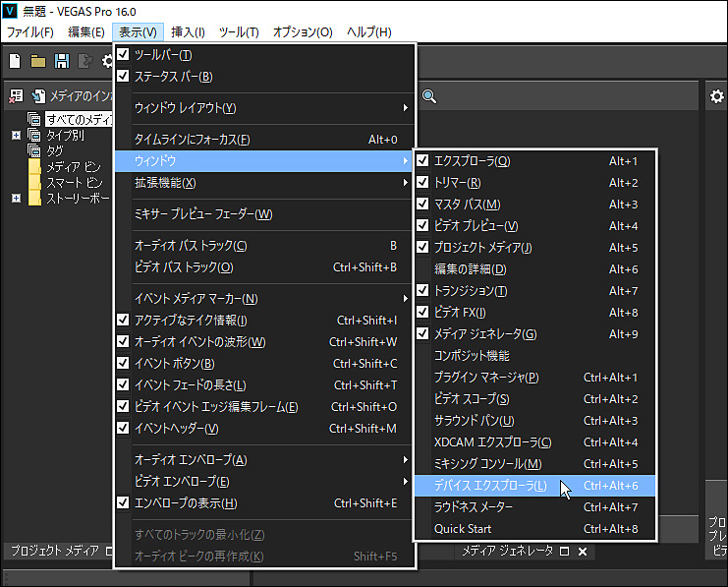This screenshot has width=728, height=587.
Task: Click the VEGAS Pro logo in title bar
Action: pos(9,11)
